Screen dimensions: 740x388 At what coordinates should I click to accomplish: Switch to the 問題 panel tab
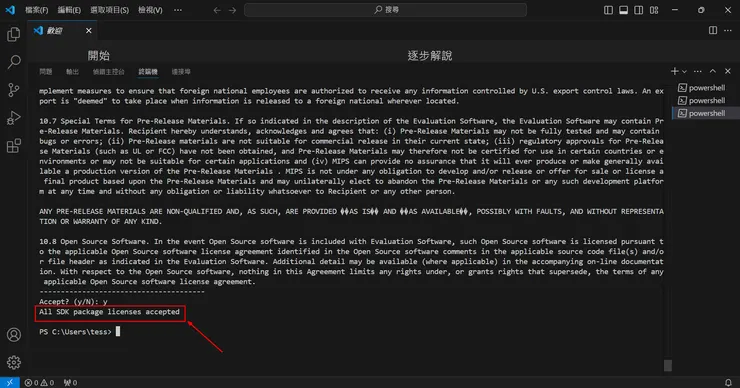[46, 72]
